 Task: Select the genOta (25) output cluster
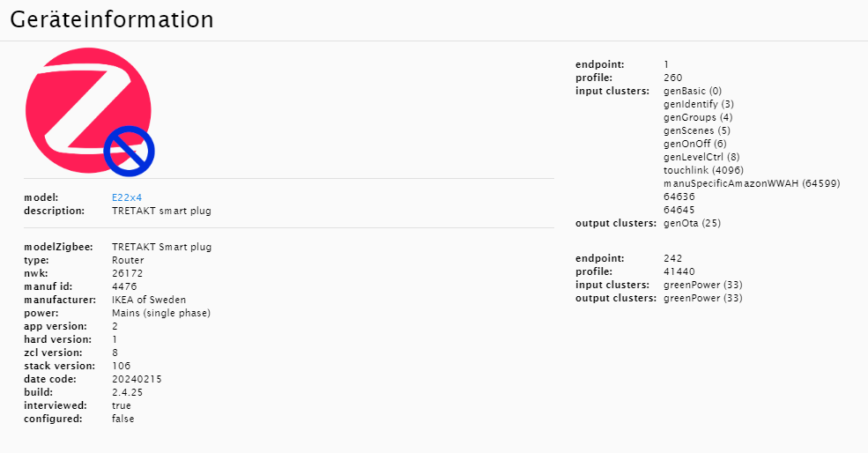point(693,223)
